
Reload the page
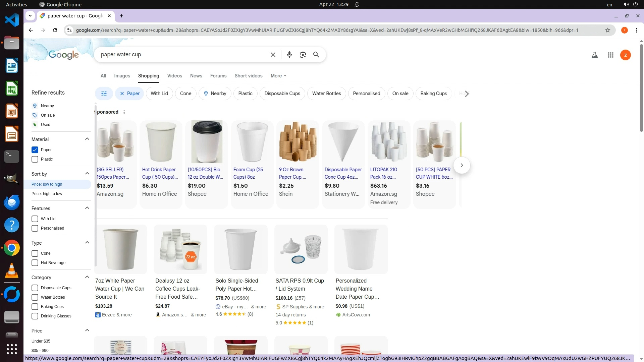(55, 30)
